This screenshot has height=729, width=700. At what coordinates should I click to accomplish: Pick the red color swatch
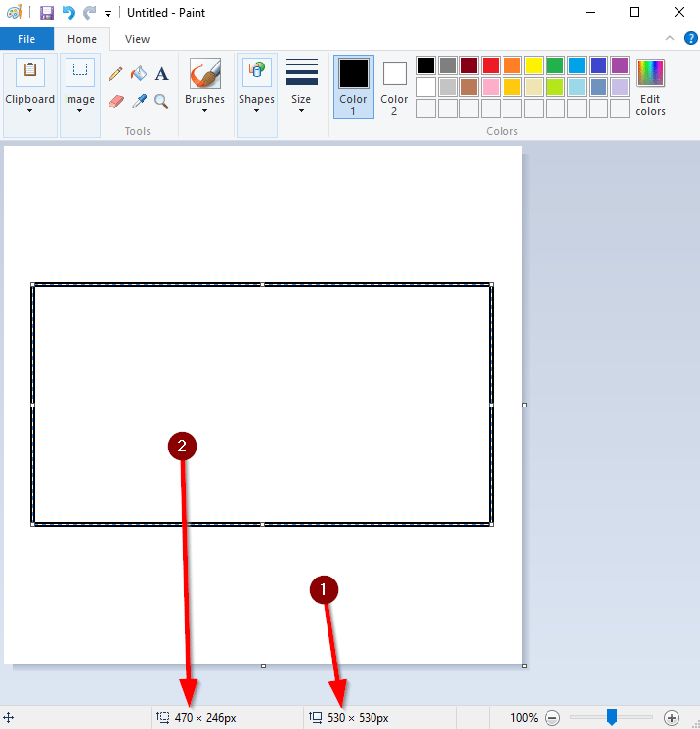(x=491, y=65)
